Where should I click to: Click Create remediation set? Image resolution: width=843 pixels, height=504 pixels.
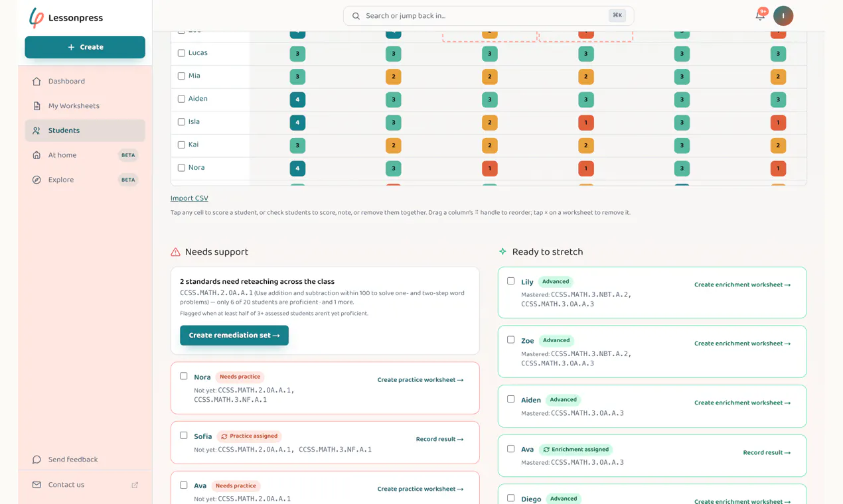point(234,336)
